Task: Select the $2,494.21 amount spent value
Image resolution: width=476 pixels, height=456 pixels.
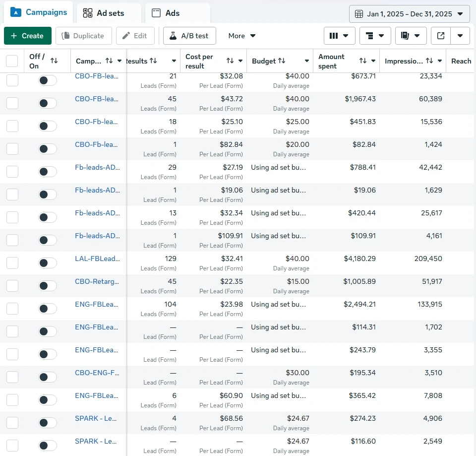Action: click(360, 304)
